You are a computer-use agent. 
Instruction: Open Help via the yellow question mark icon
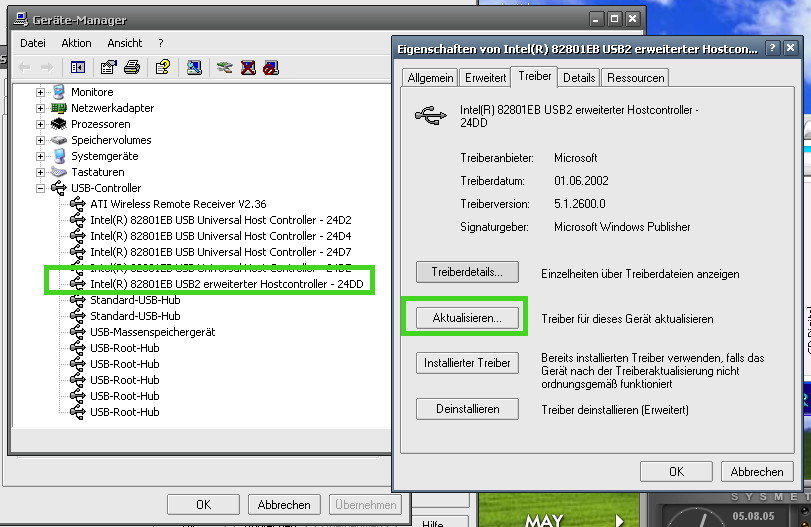tap(163, 67)
